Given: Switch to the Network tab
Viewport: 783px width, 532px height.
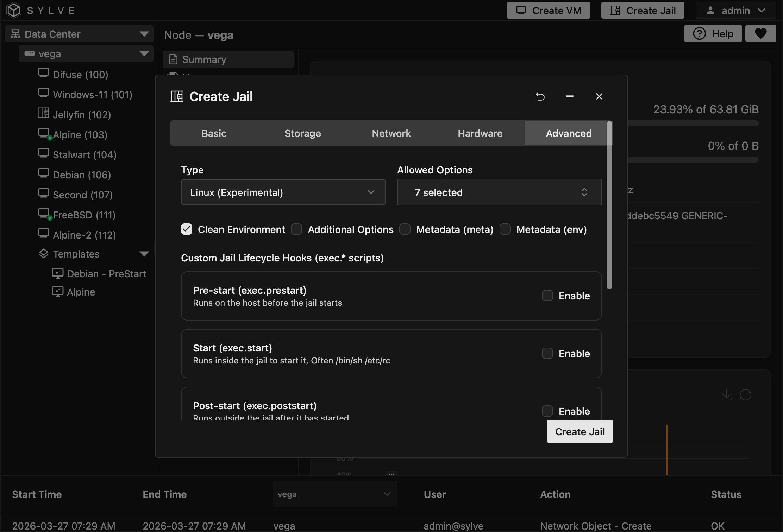Looking at the screenshot, I should (x=391, y=133).
